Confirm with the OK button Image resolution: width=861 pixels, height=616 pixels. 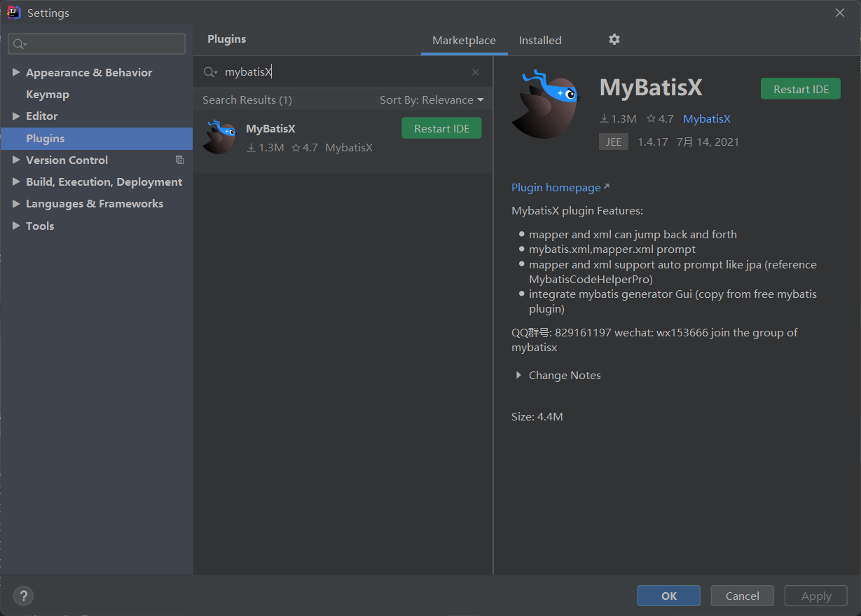(x=669, y=596)
